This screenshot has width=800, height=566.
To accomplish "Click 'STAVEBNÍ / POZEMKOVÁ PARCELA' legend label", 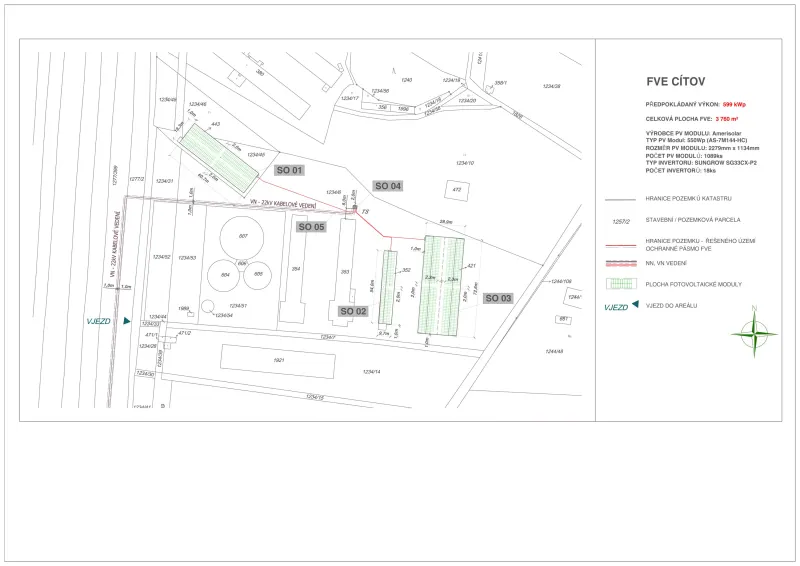I will (x=692, y=220).
